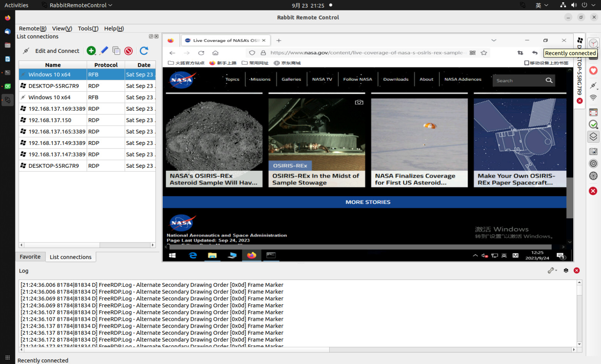Open a new tab in remote Firefox
The width and height of the screenshot is (601, 364).
pyautogui.click(x=279, y=40)
